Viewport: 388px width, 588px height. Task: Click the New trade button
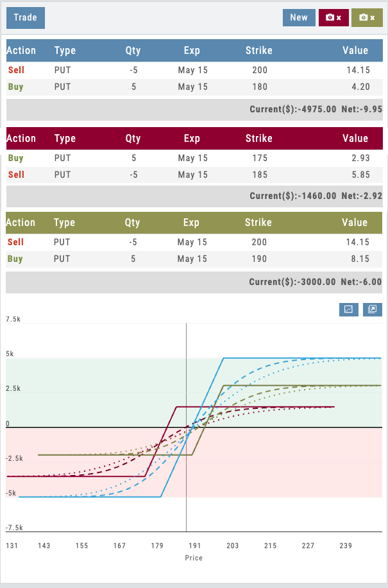click(299, 17)
